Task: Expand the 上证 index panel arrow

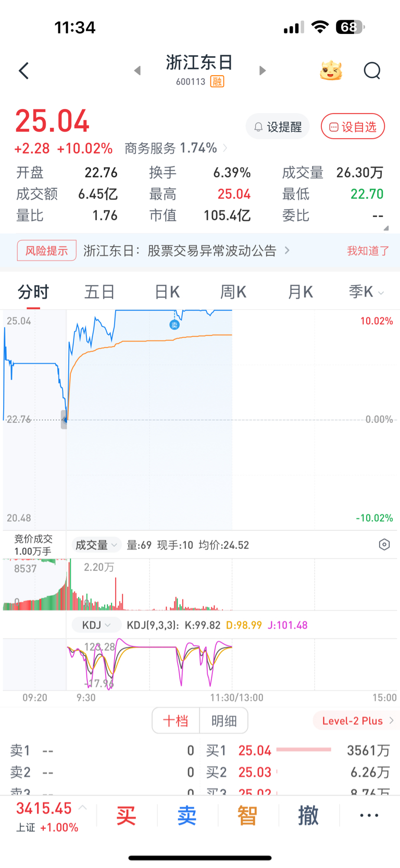Action: (82, 808)
